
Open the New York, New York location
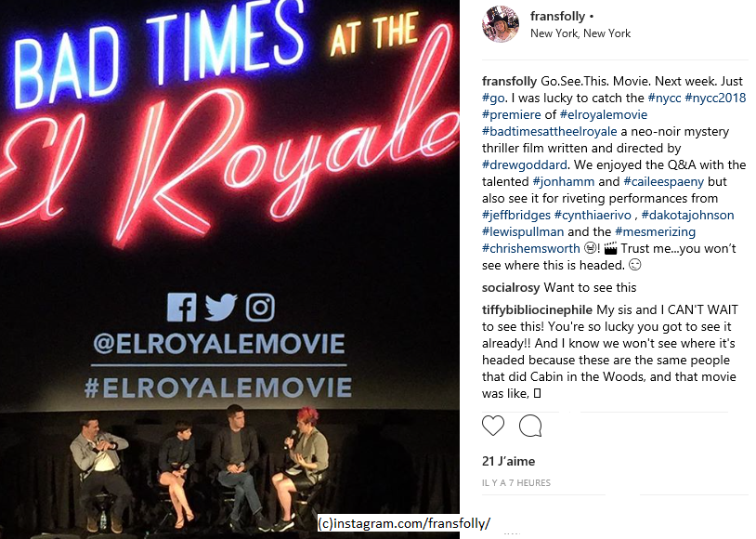click(x=580, y=33)
